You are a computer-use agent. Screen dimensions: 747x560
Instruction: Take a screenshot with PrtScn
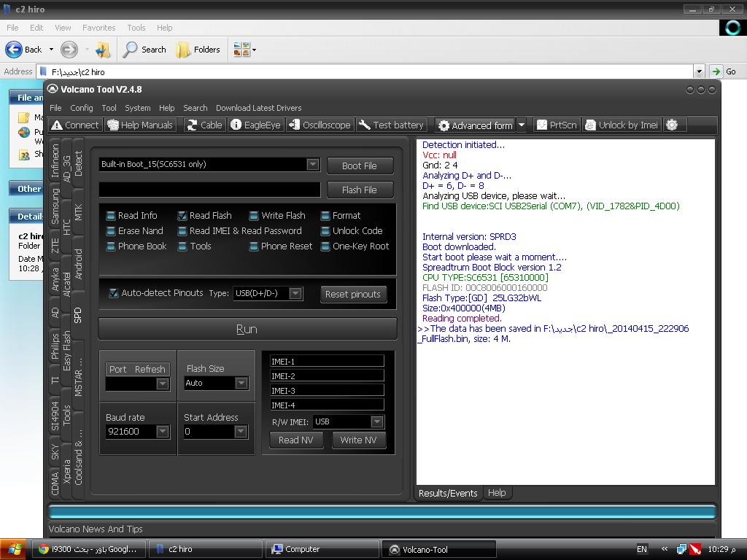coord(557,125)
